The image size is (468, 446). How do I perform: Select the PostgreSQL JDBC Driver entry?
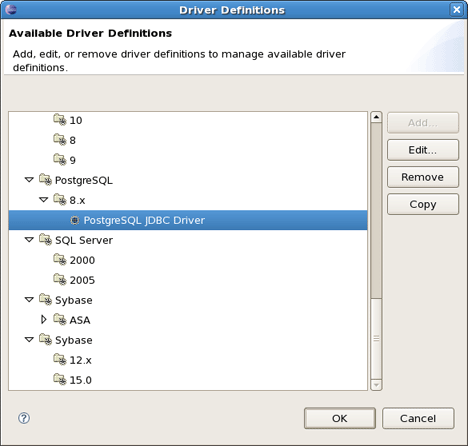(188, 220)
